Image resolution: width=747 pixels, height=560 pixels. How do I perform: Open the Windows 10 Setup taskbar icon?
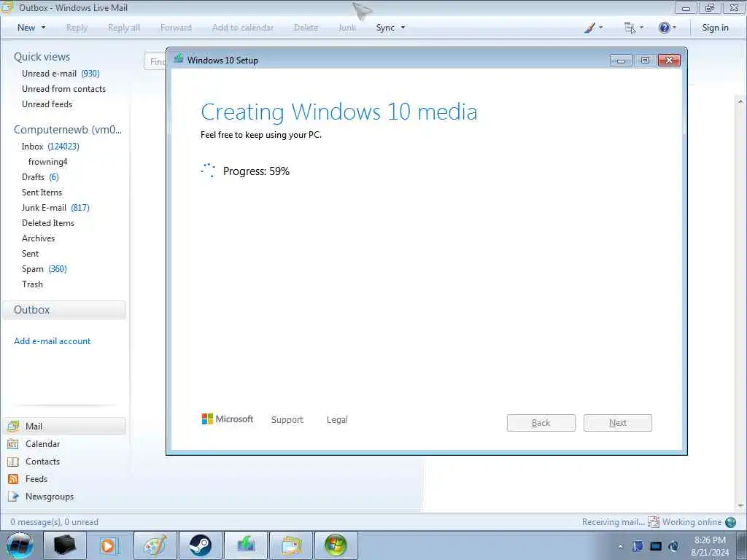pos(246,545)
